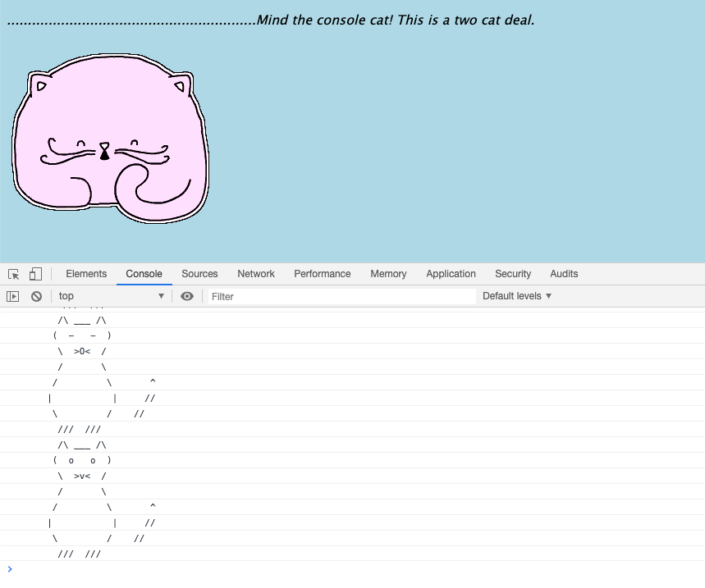Open the Network panel tab
This screenshot has height=588, width=705.
tap(255, 273)
